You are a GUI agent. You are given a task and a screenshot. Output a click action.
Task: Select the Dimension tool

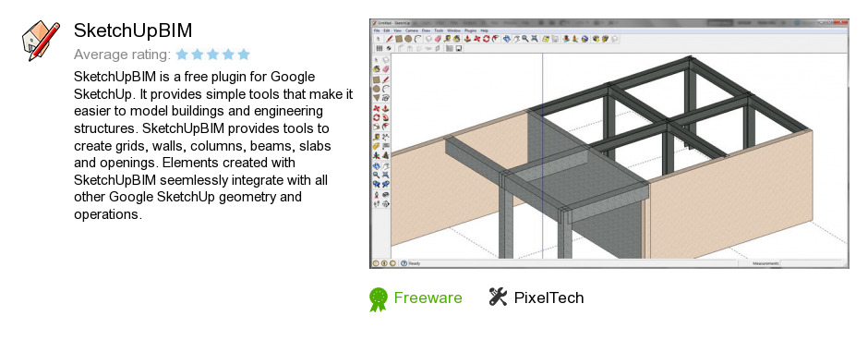pos(386,137)
